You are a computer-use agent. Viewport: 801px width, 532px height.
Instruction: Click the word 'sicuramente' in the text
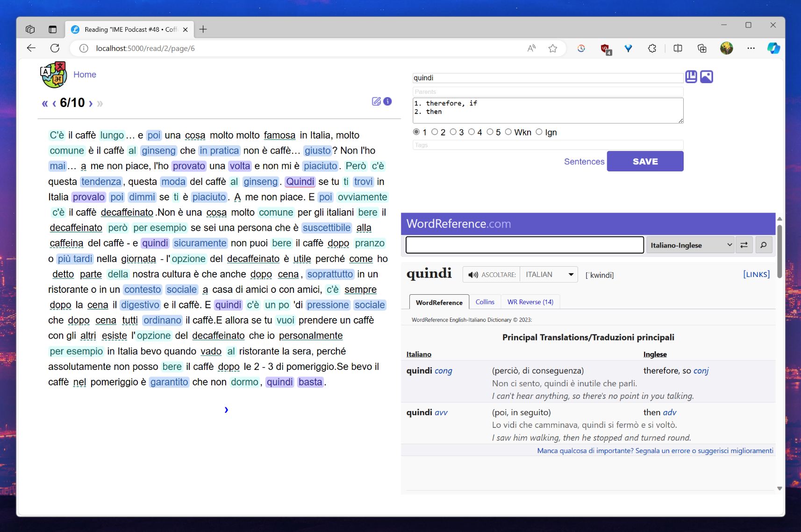coord(200,243)
